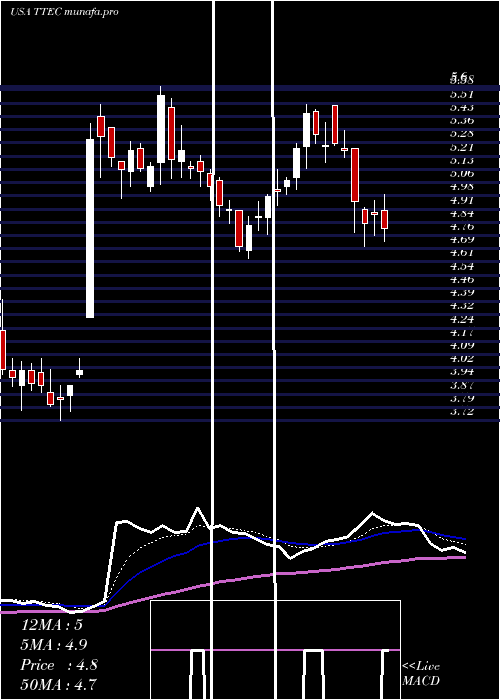Click the rightmost red candlestick on the chart
Image resolution: width=500 pixels, height=700 pixels.
click(384, 219)
